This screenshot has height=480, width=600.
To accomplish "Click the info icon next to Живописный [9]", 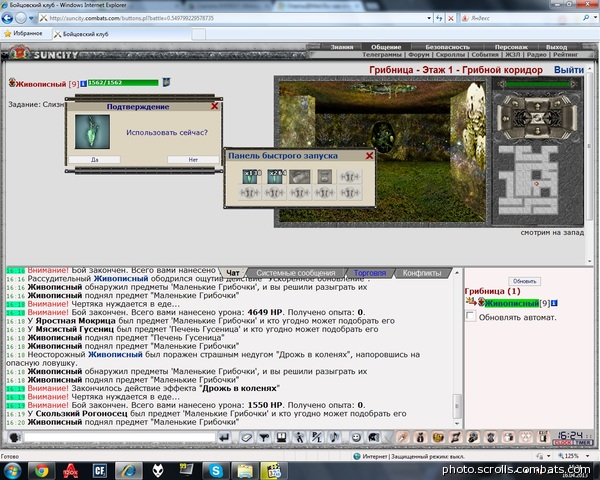I will 83,83.
